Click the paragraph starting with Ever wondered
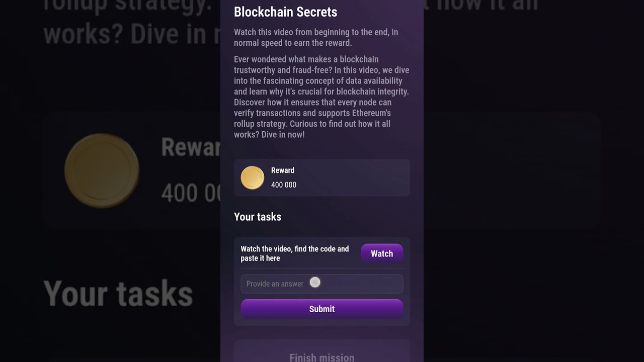The height and width of the screenshot is (362, 644). point(321,97)
